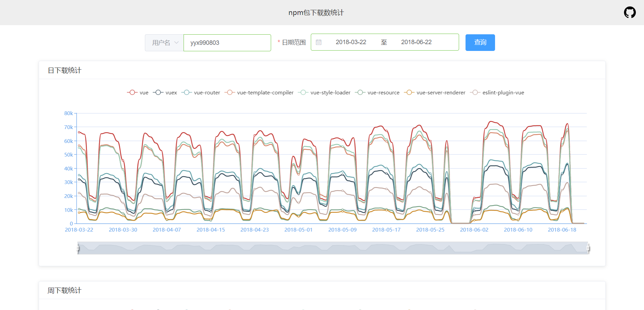Click the 80k y-axis label
This screenshot has width=644, height=310.
point(69,113)
